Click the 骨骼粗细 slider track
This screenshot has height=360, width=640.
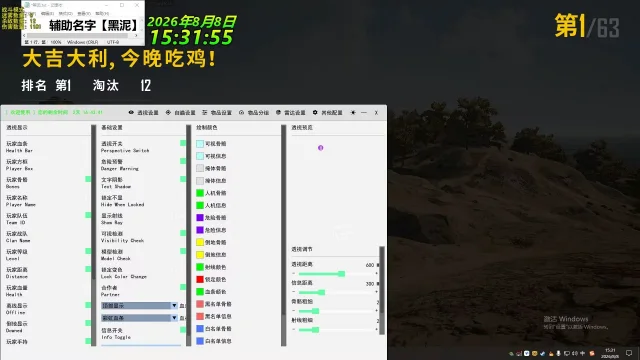pos(335,311)
